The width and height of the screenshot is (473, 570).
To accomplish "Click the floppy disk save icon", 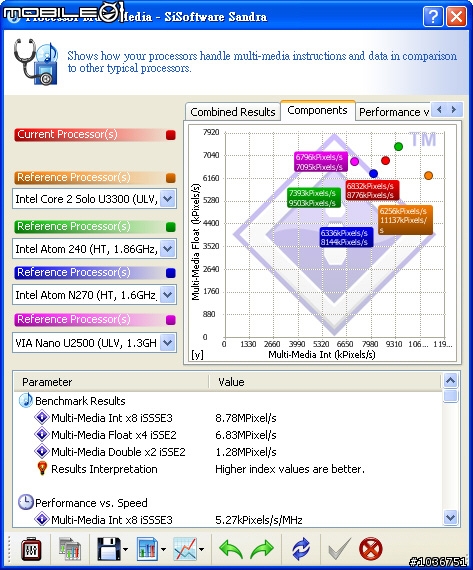I will pos(109,549).
